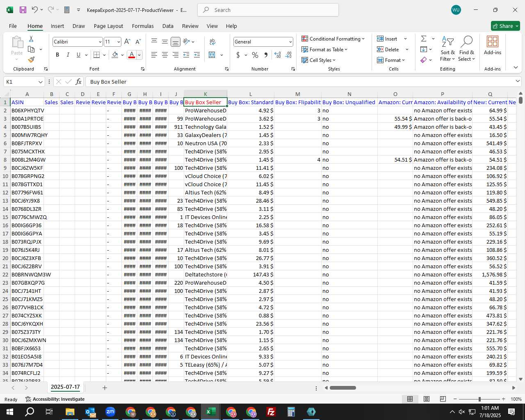The width and height of the screenshot is (525, 420).
Task: Increase the cell indent
Action: (x=197, y=55)
